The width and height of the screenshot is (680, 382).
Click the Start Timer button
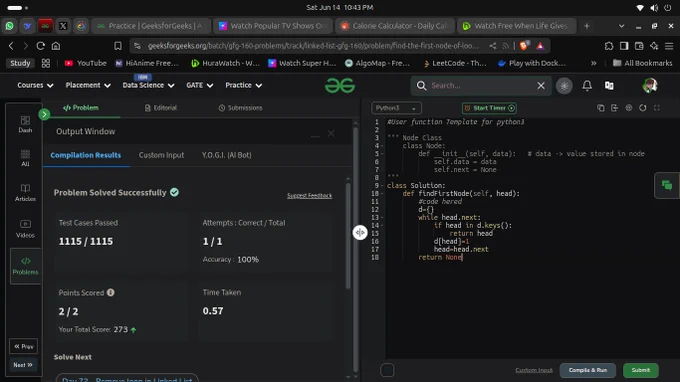click(489, 108)
